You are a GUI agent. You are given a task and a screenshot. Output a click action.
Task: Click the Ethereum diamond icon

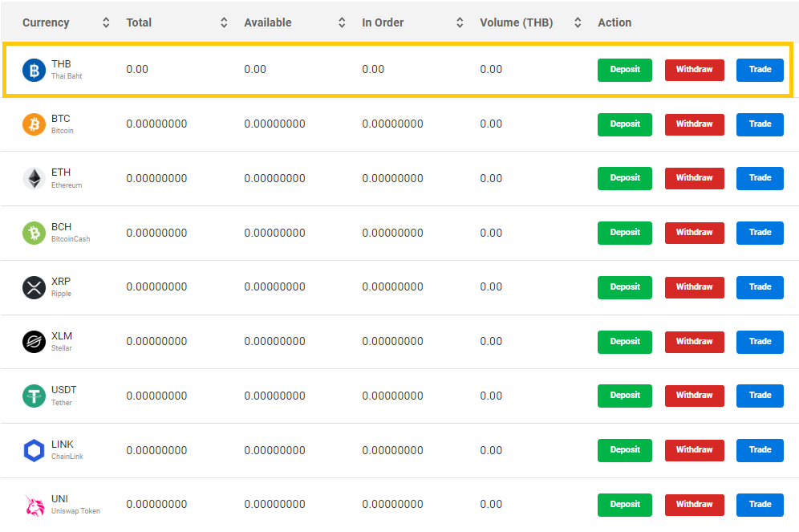click(34, 178)
